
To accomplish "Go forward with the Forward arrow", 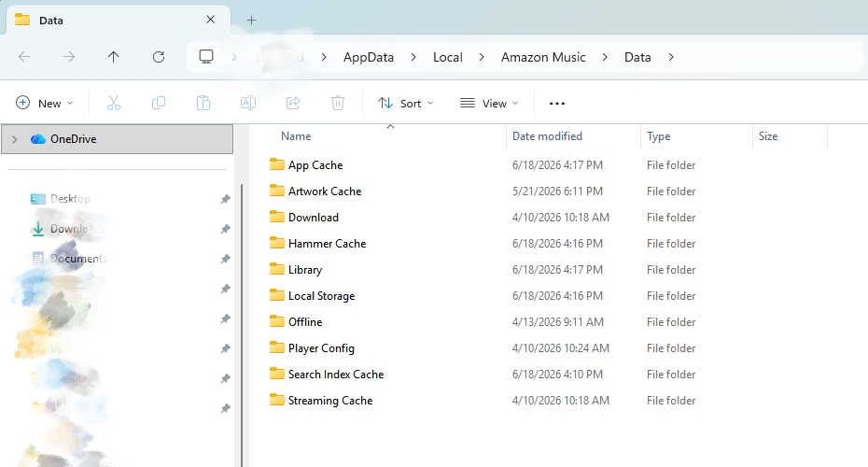I will [x=69, y=56].
